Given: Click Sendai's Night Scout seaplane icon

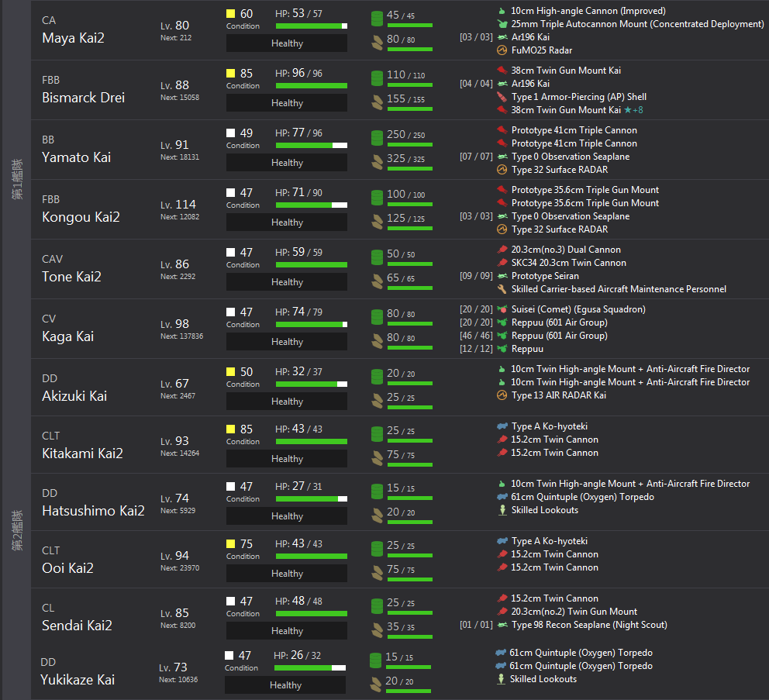Looking at the screenshot, I should point(502,625).
